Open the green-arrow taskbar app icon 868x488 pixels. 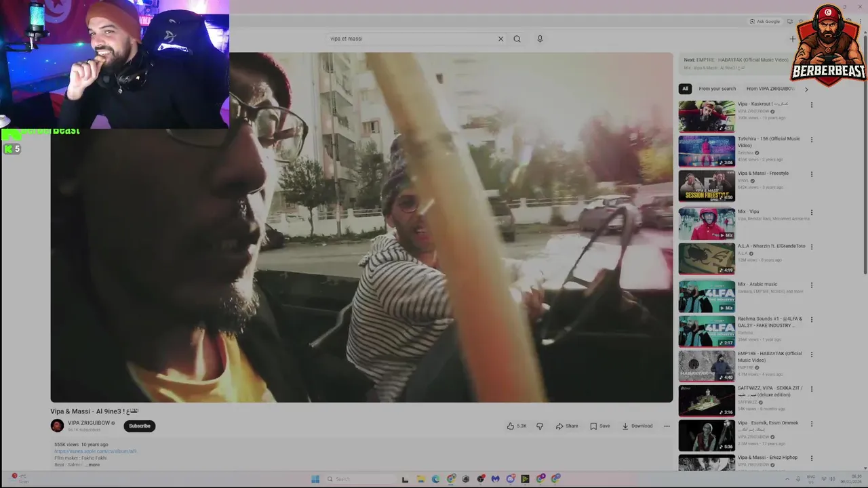(525, 479)
